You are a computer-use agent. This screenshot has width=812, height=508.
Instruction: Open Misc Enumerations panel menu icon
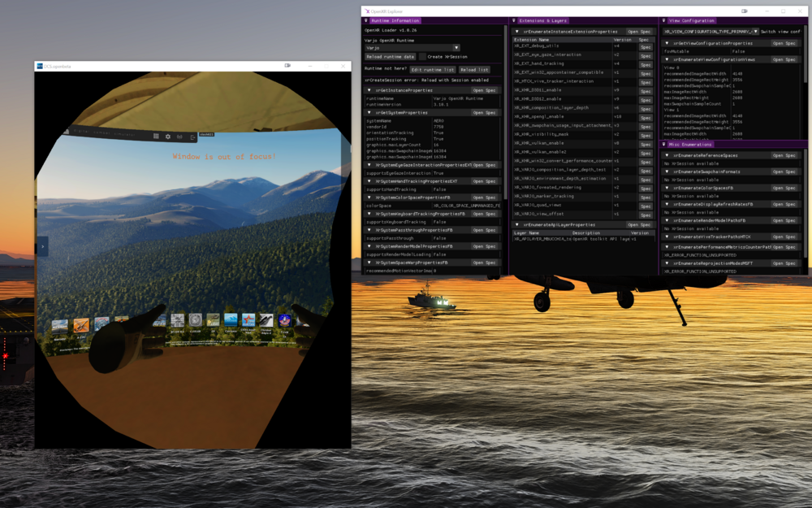pos(664,145)
